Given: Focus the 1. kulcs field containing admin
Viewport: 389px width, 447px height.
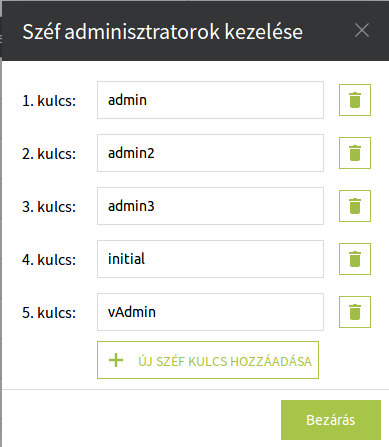Looking at the screenshot, I should [210, 100].
